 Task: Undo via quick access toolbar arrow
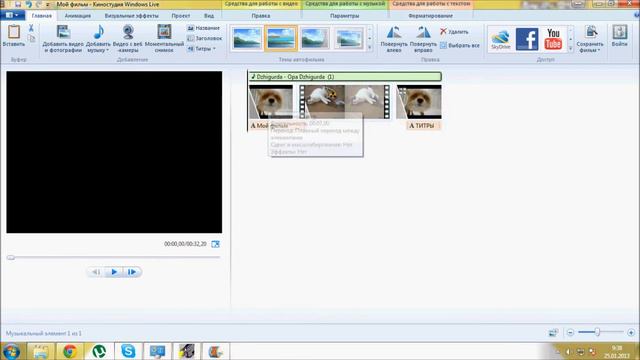point(29,4)
